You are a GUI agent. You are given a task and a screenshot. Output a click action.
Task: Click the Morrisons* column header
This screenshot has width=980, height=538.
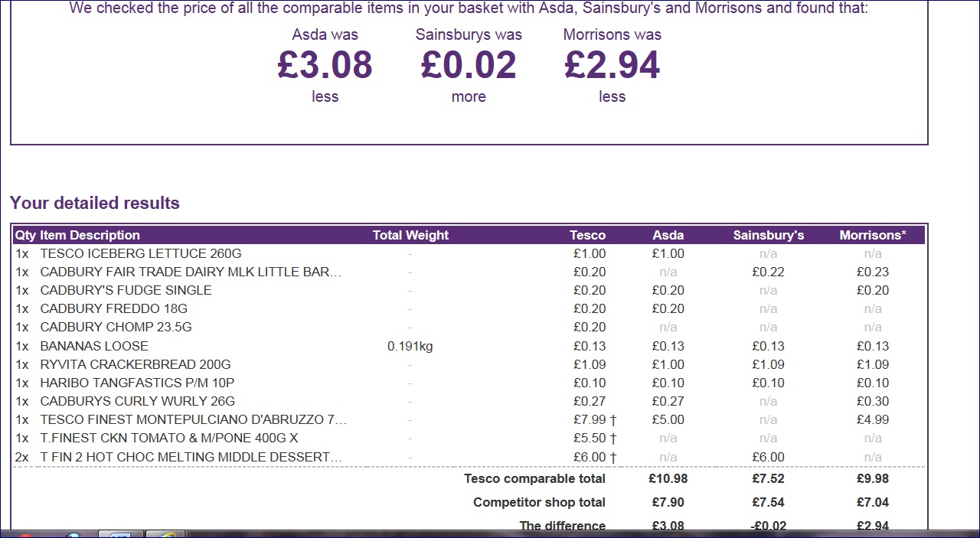point(872,235)
